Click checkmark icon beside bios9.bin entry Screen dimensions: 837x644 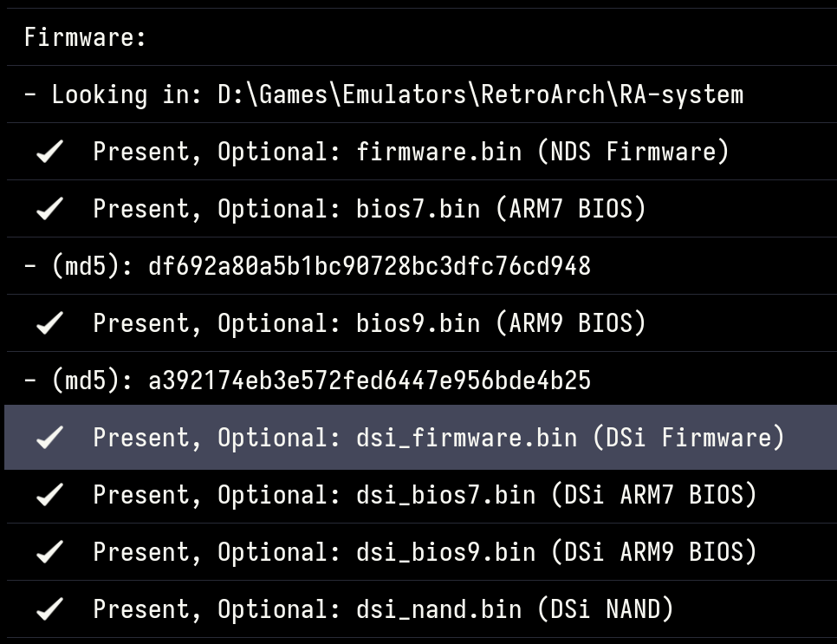pos(50,323)
